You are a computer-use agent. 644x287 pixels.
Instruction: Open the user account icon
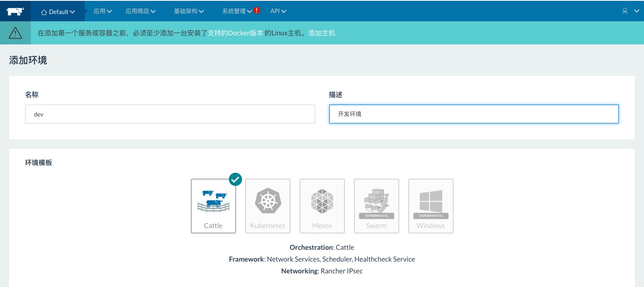pyautogui.click(x=625, y=11)
